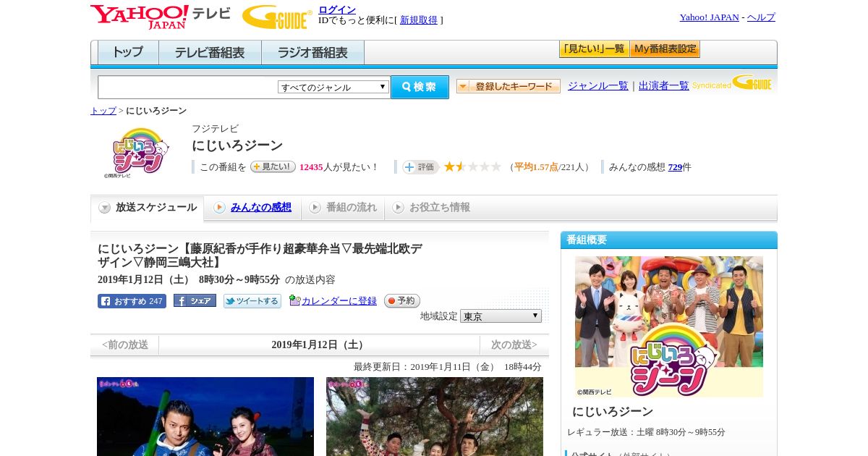Select the 番組の流れ tab
This screenshot has width=868, height=456.
tap(343, 208)
